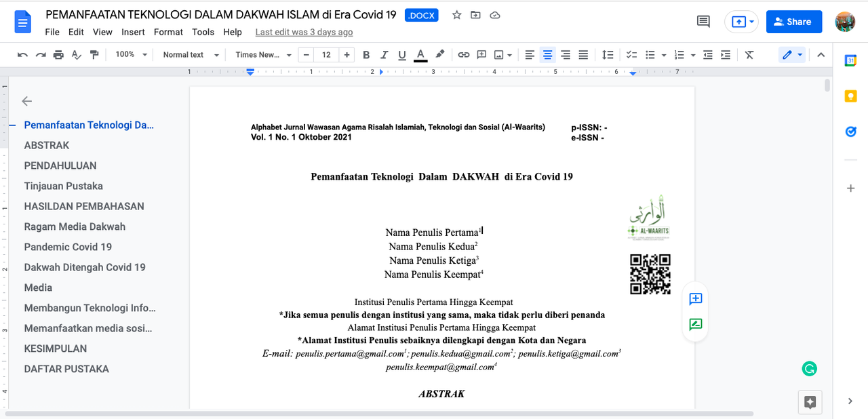Open numbered list style dropdown arrow
Screen dimensions: 868x419
693,55
